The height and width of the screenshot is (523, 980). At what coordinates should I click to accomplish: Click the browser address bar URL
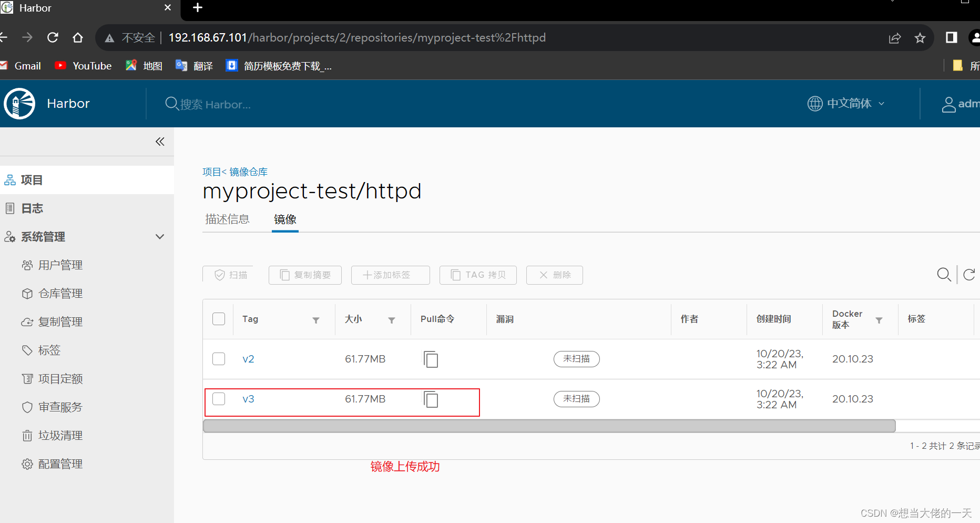[x=357, y=38]
